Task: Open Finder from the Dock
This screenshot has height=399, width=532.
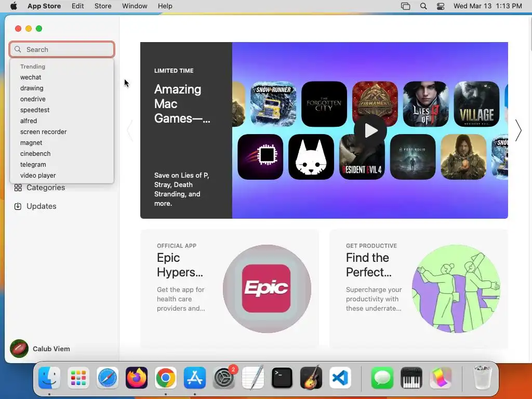Action: (x=49, y=378)
